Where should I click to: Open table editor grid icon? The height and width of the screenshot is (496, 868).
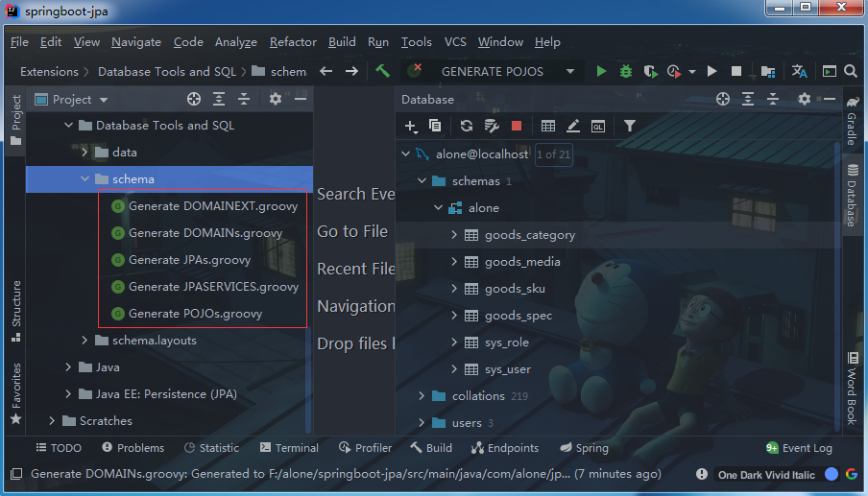548,126
